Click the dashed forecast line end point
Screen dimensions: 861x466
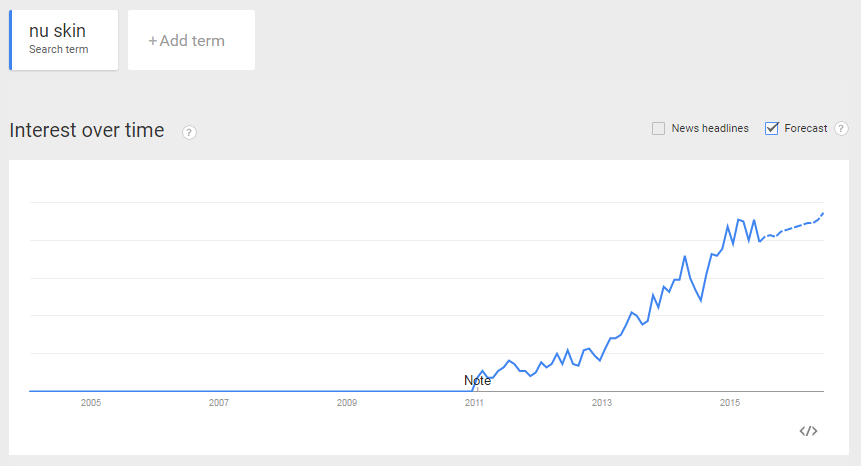[823, 214]
